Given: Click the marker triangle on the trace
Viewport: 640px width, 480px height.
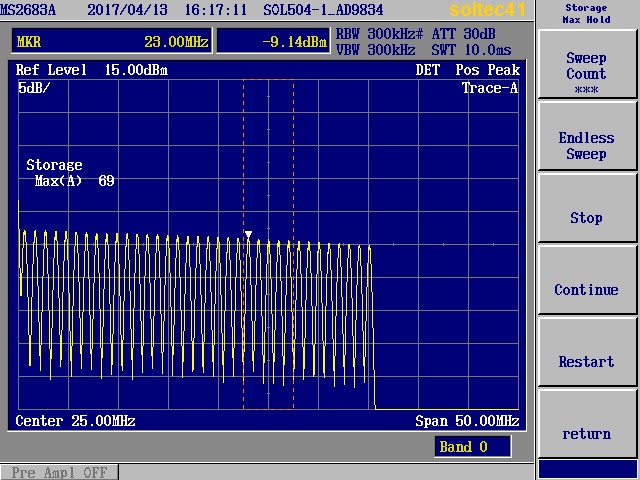Looking at the screenshot, I should point(248,235).
